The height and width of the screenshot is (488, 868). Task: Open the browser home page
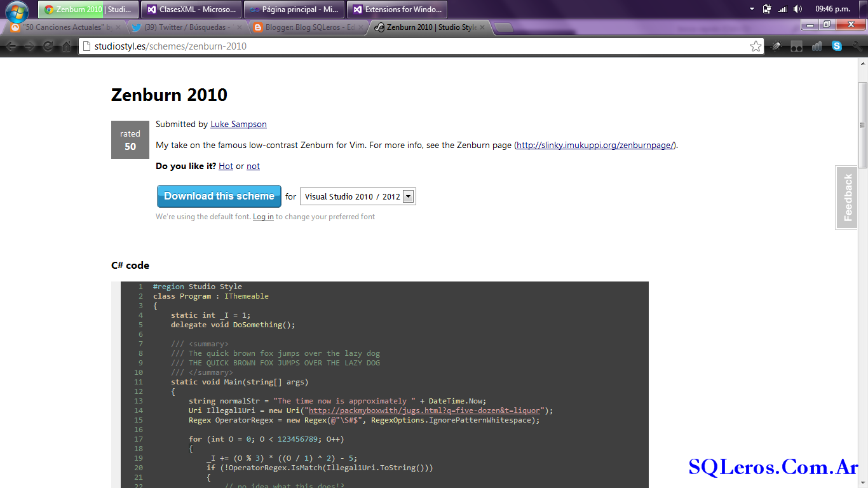click(66, 46)
